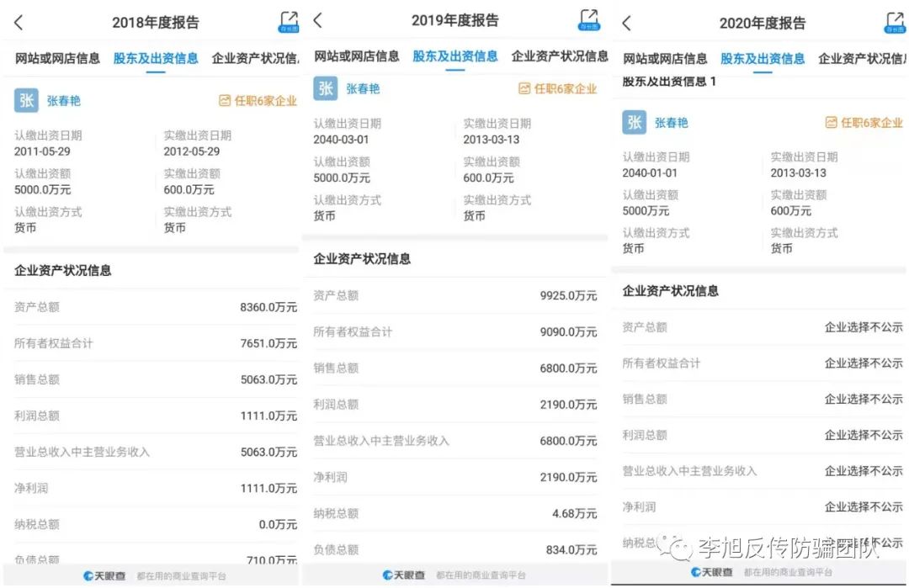The image size is (909, 588).
Task: Tap the back arrow in the 2019年度报告 header
Action: (x=317, y=20)
